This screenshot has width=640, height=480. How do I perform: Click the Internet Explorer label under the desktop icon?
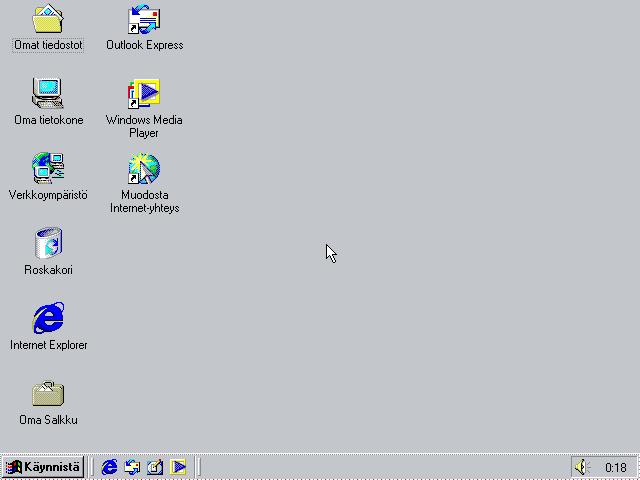[49, 345]
